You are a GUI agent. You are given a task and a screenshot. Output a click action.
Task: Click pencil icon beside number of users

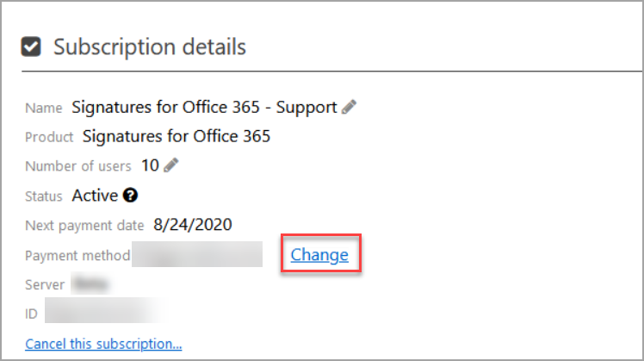171,165
